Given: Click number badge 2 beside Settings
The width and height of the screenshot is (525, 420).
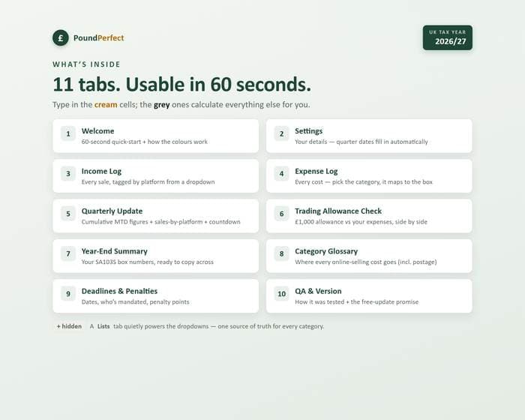Looking at the screenshot, I should [281, 133].
